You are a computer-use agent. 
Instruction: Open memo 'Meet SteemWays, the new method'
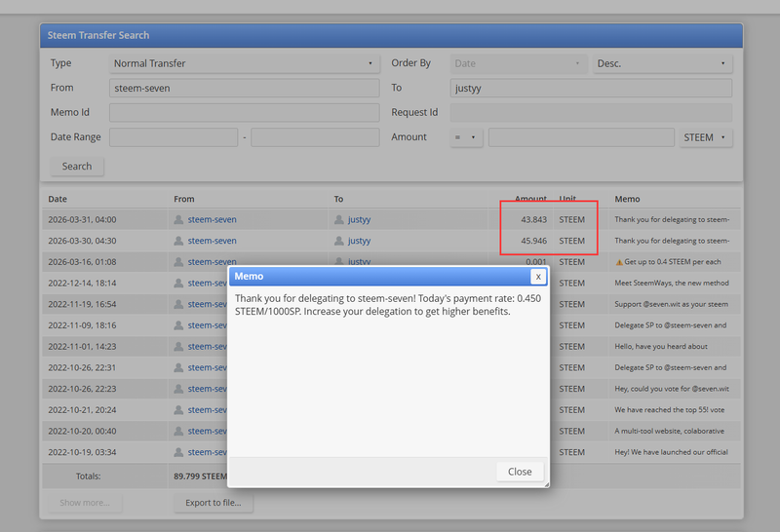(672, 283)
